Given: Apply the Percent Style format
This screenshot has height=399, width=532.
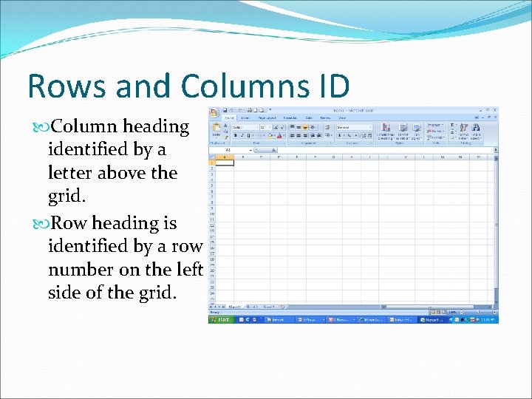Looking at the screenshot, I should tap(349, 135).
